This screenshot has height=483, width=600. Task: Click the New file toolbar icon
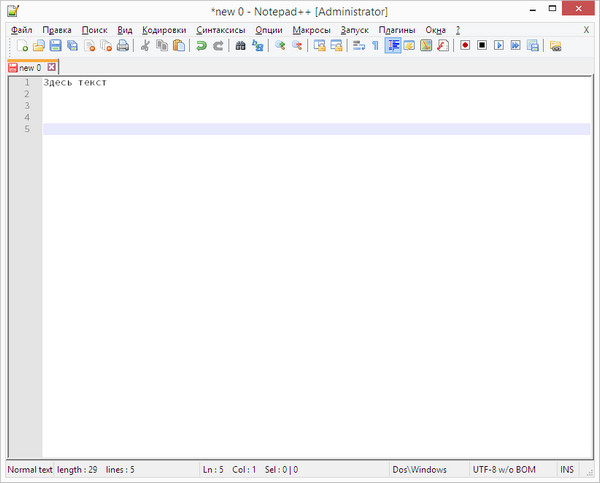tap(22, 46)
